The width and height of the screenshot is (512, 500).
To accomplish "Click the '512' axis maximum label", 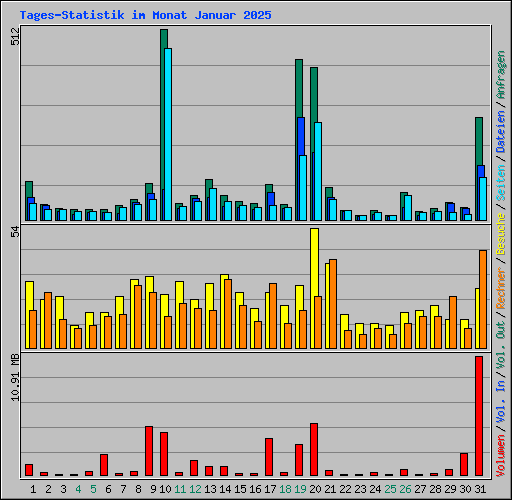I will pyautogui.click(x=15, y=36).
